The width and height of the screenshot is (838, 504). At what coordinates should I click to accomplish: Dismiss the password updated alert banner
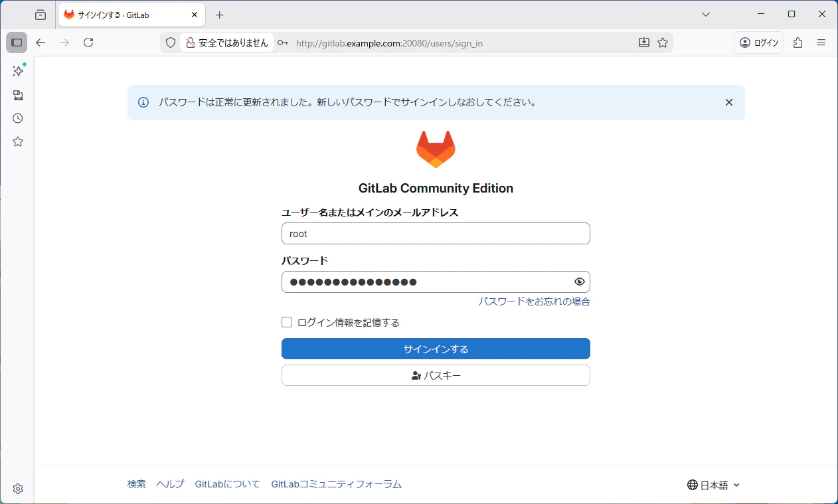[x=729, y=102]
